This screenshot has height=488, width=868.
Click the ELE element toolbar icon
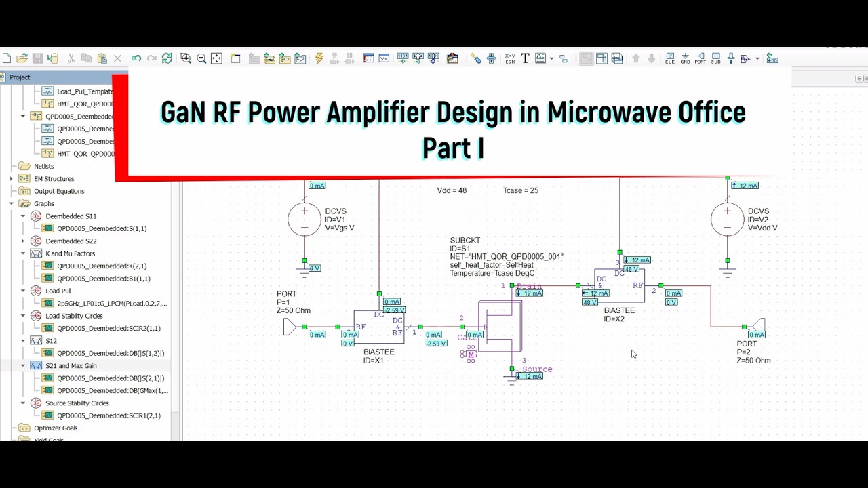point(669,59)
